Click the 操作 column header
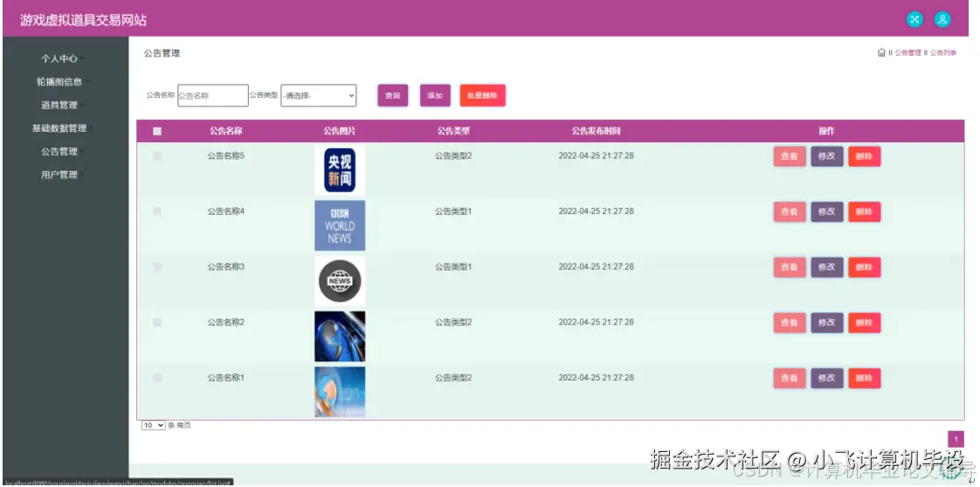The width and height of the screenshot is (980, 487). click(x=827, y=131)
